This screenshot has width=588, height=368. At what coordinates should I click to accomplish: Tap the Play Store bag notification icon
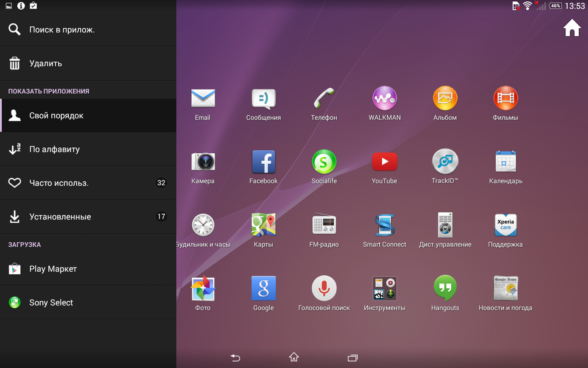point(33,6)
